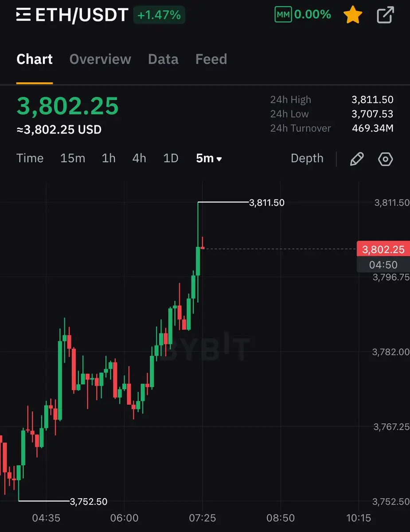410x532 pixels.
Task: Click the red 3,802.25 price axis label
Action: pyautogui.click(x=383, y=249)
